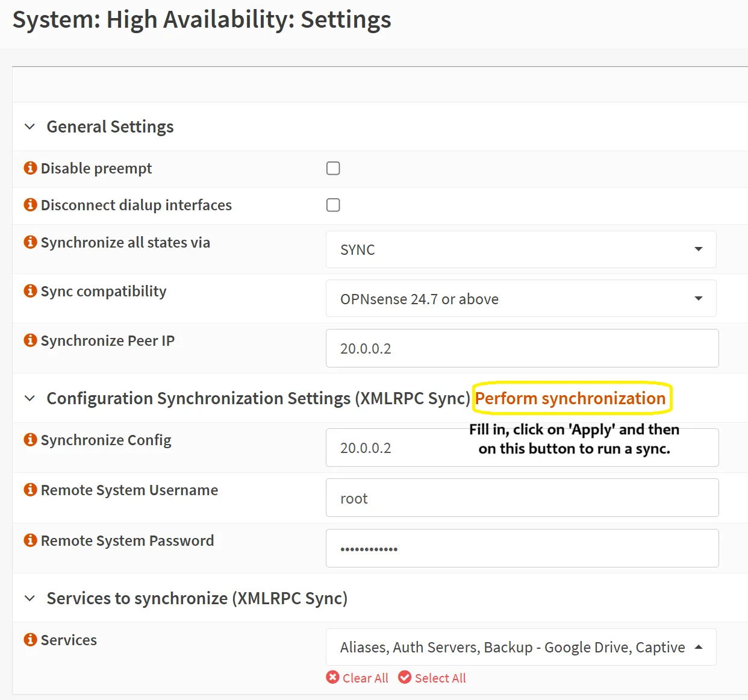The width and height of the screenshot is (748, 700).
Task: Collapse the Services to synchronize section
Action: pyautogui.click(x=30, y=598)
